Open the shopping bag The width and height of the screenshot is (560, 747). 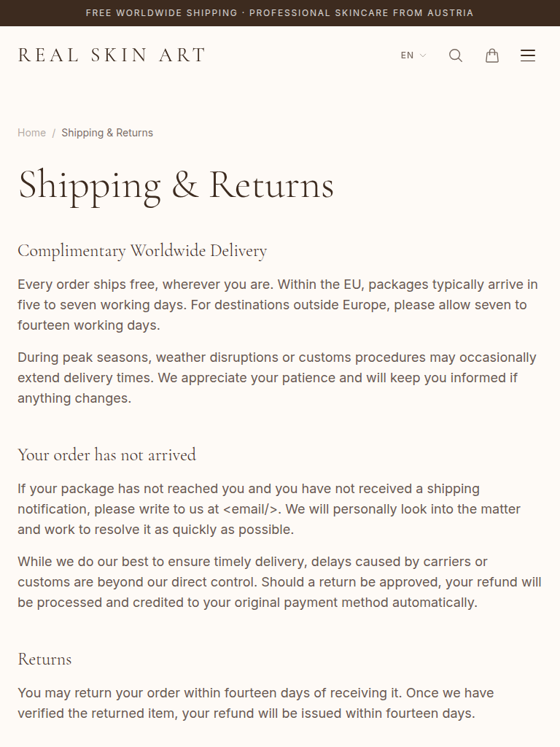point(492,55)
